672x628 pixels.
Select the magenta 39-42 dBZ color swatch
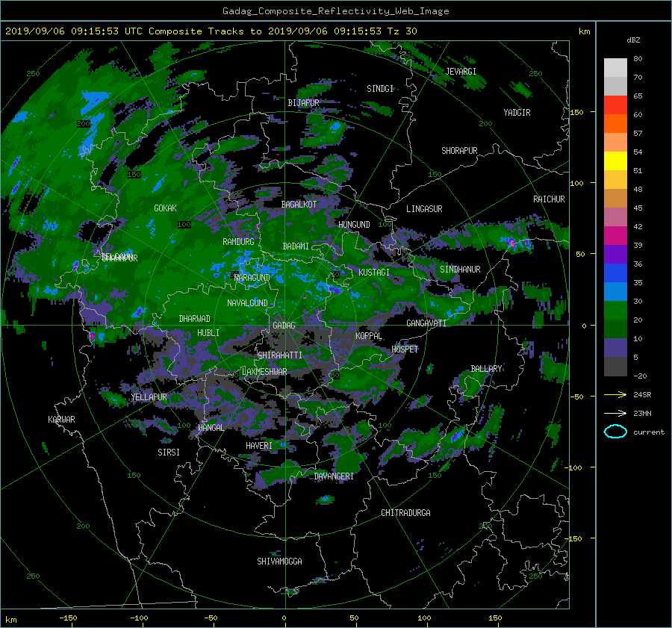(615, 236)
